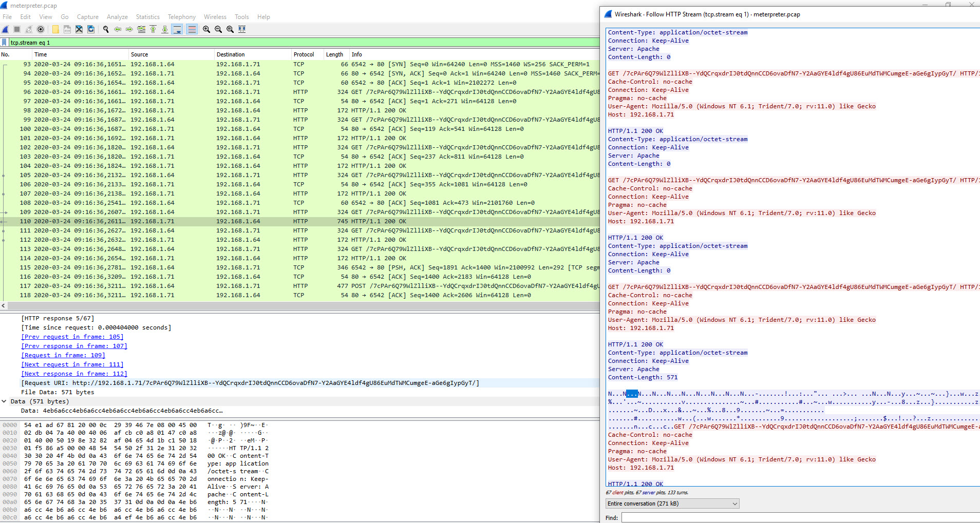Open the Telephony menu
The height and width of the screenshot is (523, 980).
coord(182,17)
